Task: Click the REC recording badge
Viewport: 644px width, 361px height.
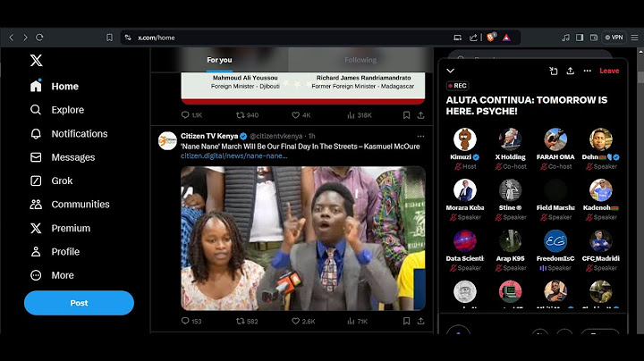Action: point(458,86)
